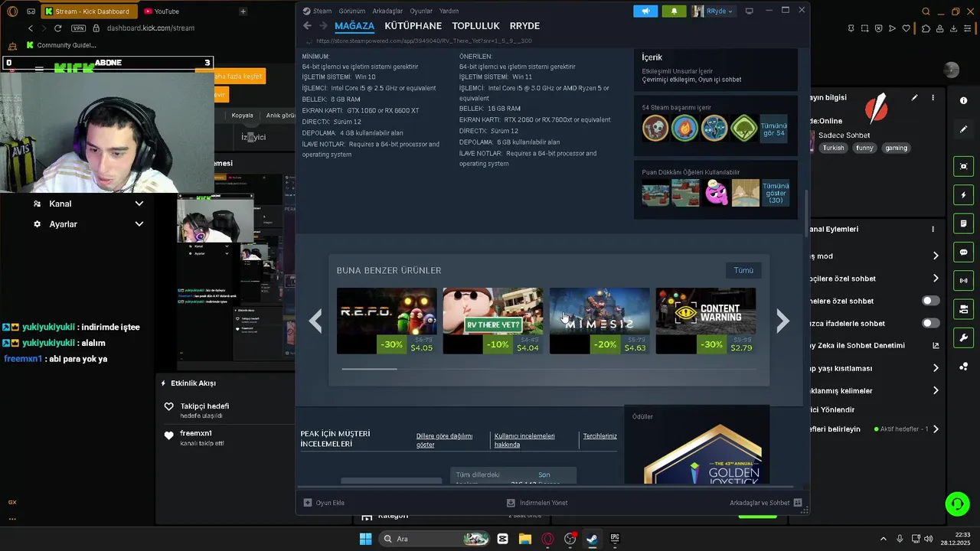980x551 pixels.
Task: Open browser downloads icon
Action: [954, 28]
